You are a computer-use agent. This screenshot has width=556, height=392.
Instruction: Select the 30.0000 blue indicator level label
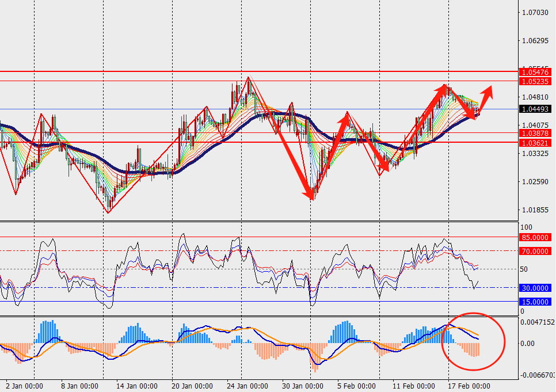coord(535,288)
